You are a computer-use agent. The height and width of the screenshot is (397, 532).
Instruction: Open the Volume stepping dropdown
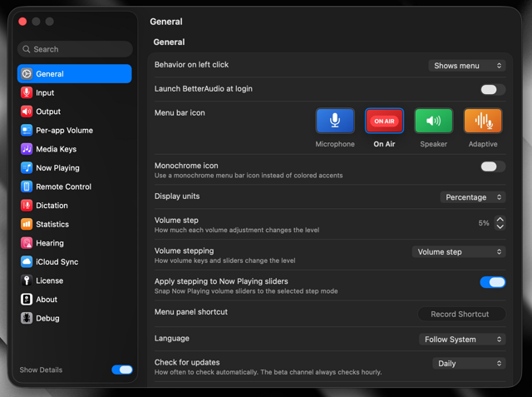pyautogui.click(x=459, y=251)
